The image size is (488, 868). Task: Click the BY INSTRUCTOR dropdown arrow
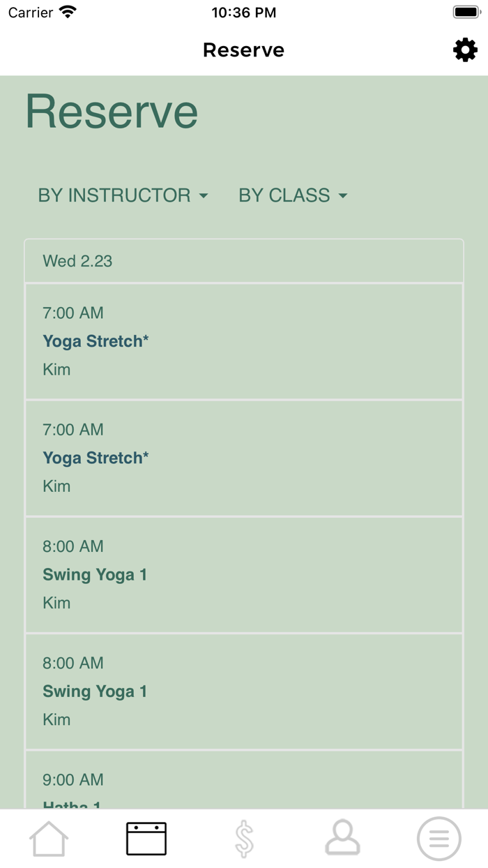(x=204, y=196)
